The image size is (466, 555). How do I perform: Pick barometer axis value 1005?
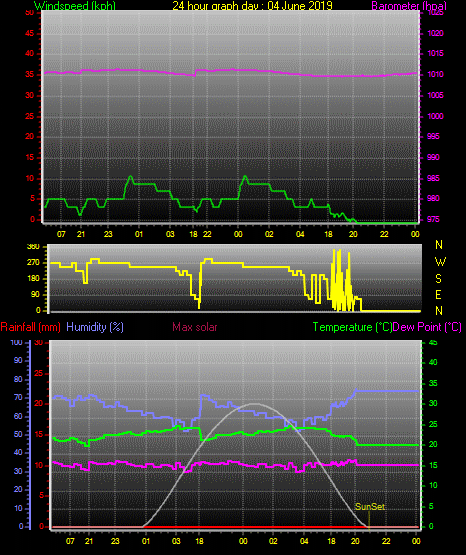pyautogui.click(x=436, y=95)
